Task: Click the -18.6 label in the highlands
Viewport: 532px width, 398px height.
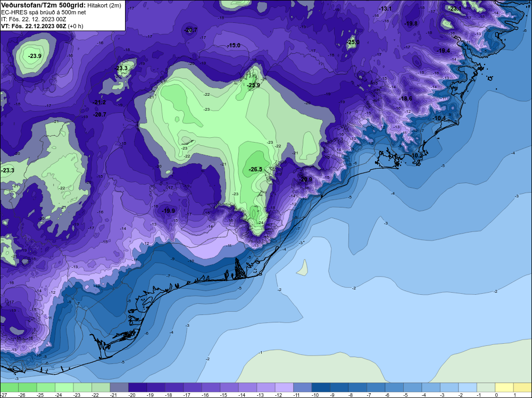Action: (x=406, y=99)
